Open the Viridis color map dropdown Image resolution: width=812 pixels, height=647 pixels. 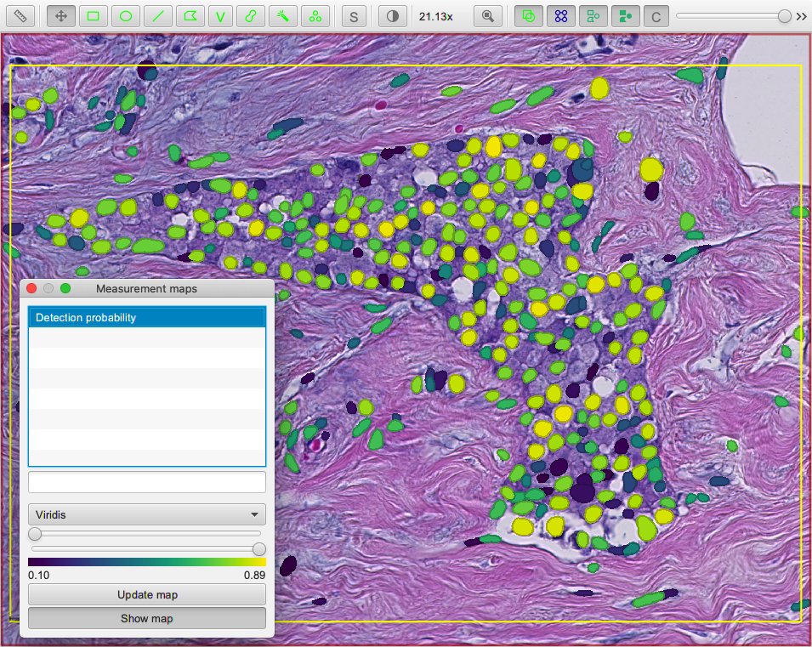coord(147,514)
